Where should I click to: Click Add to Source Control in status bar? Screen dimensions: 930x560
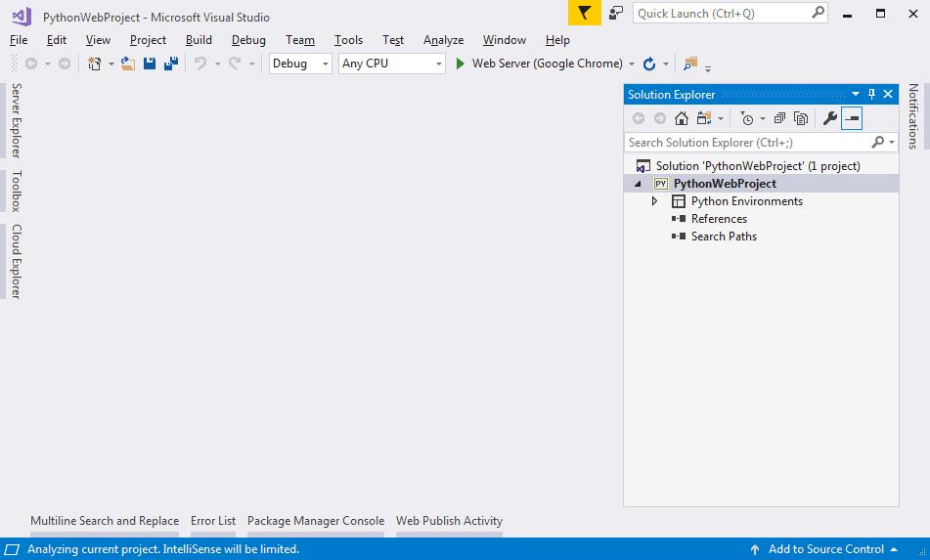(x=824, y=549)
